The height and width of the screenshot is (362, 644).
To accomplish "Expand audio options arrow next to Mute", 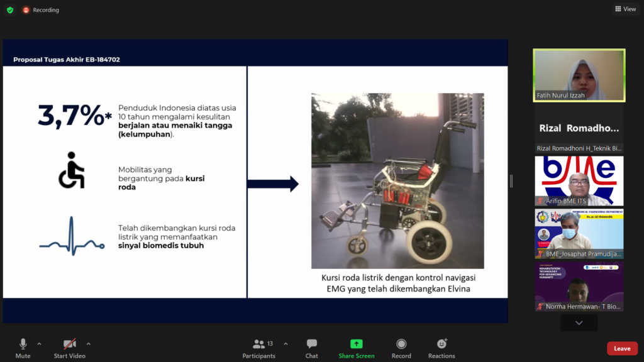I will coord(39,344).
